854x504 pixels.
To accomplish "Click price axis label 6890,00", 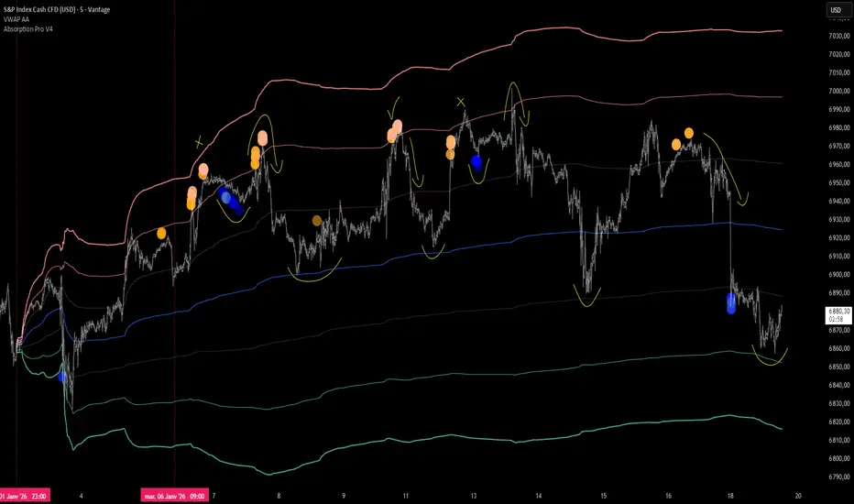I will 839,293.
